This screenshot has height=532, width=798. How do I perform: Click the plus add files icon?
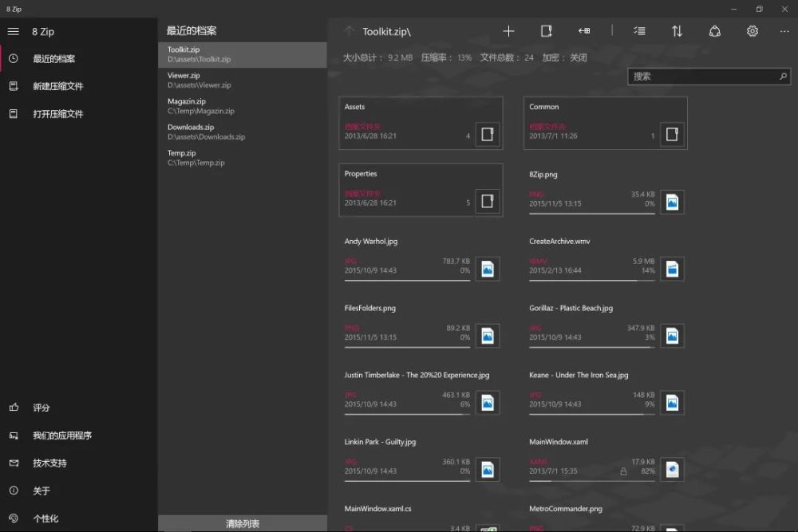pyautogui.click(x=508, y=32)
